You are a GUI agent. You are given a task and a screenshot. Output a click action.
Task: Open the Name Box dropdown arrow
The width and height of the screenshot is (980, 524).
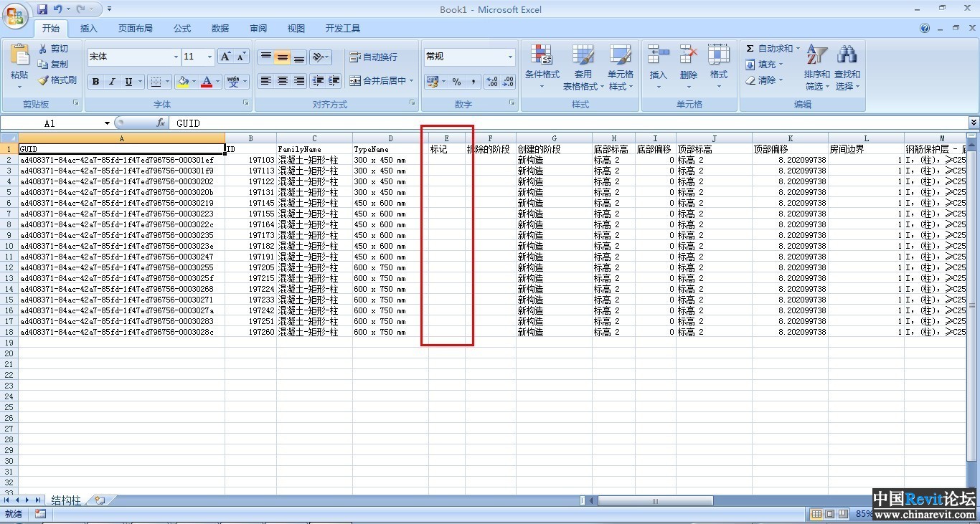(107, 123)
